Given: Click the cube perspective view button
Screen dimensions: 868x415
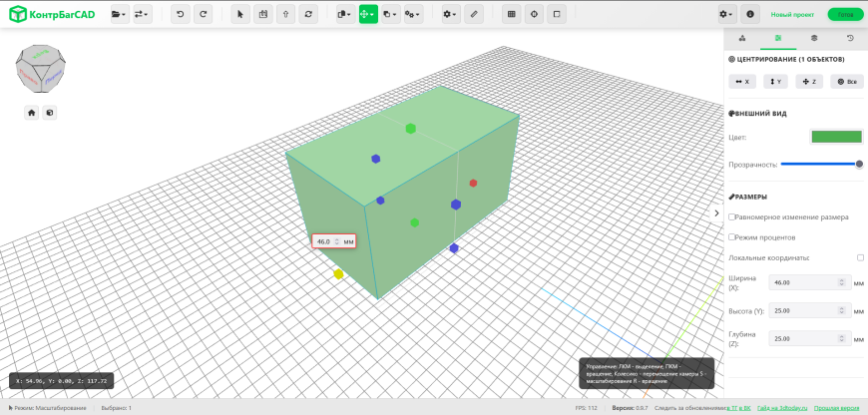Looking at the screenshot, I should coord(50,113).
